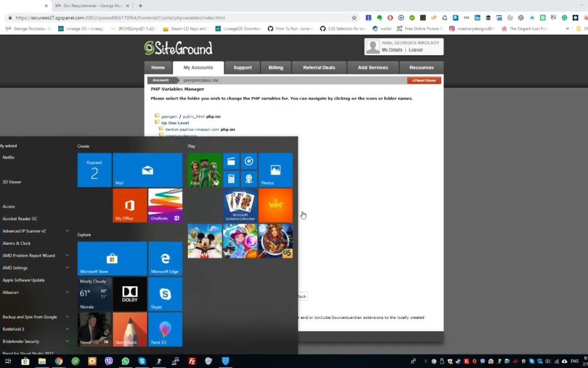Click the cPanel Home button
The height and width of the screenshot is (368, 588).
(x=424, y=80)
